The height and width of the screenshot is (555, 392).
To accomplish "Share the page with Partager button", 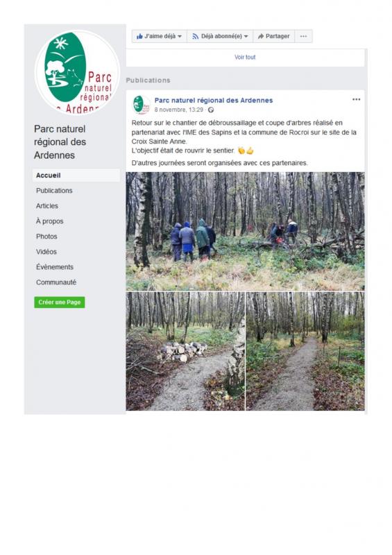I will coord(274,36).
